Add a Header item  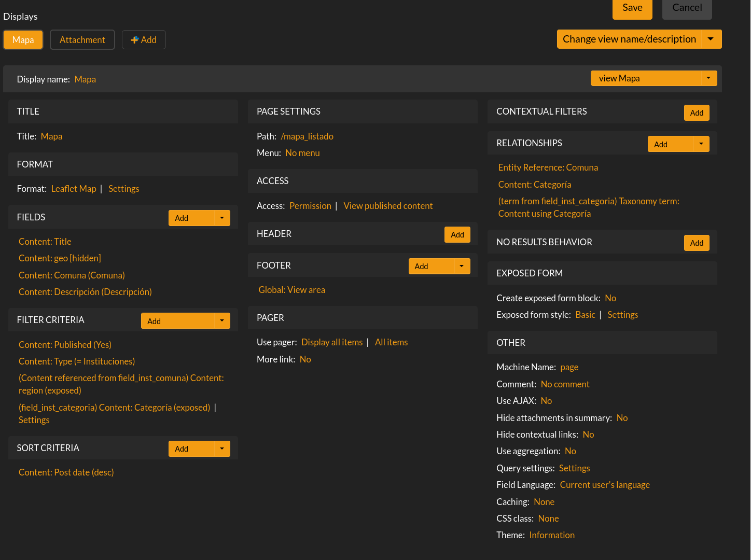click(457, 235)
